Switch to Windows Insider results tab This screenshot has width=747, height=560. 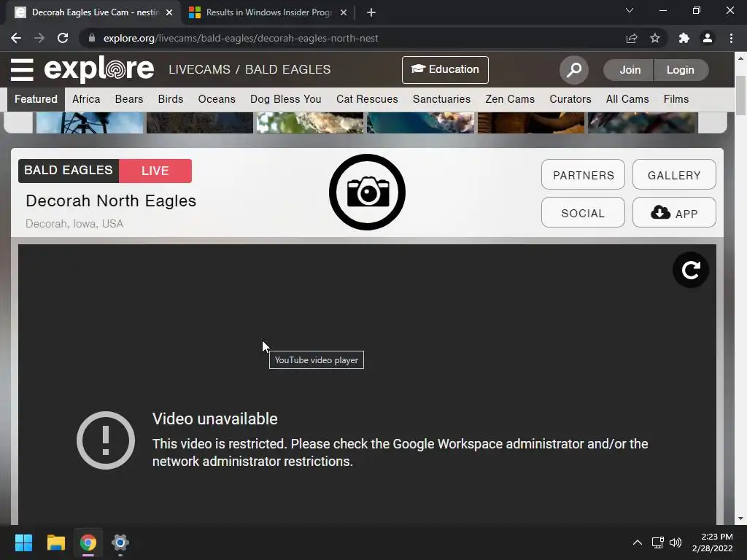[x=267, y=12]
